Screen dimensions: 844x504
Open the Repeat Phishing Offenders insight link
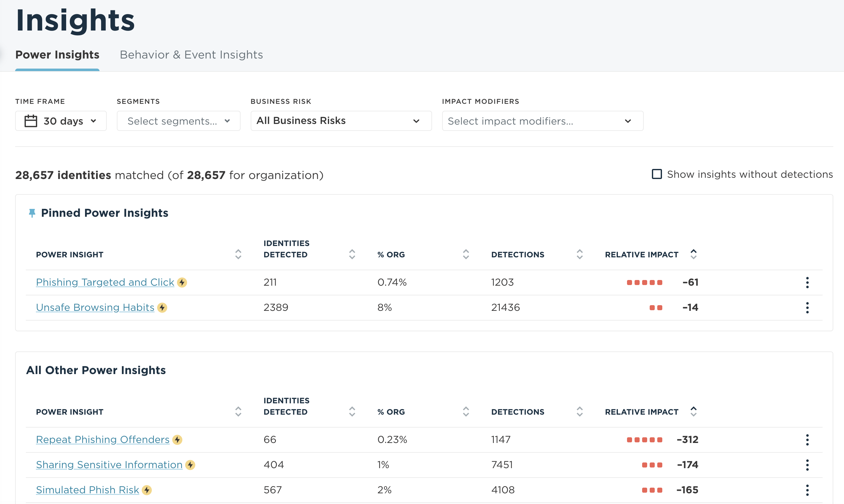(103, 440)
